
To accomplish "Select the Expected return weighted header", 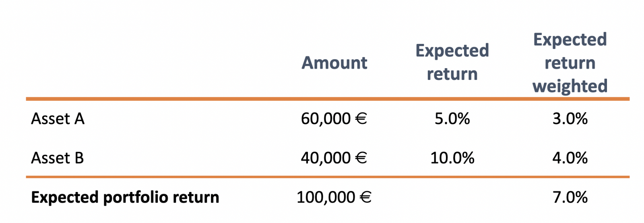I will coord(570,63).
